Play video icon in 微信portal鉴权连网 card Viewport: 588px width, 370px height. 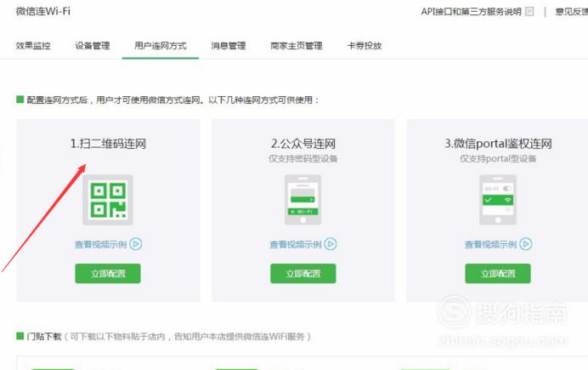[526, 244]
